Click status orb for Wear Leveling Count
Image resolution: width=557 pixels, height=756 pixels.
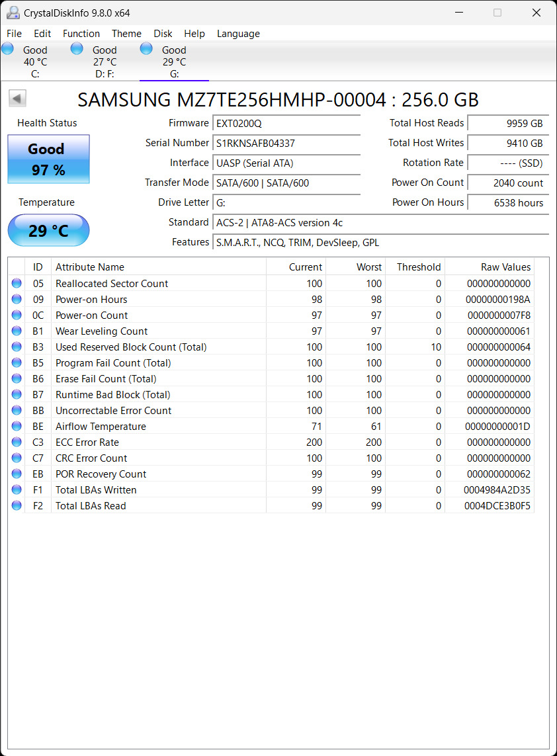tap(17, 331)
